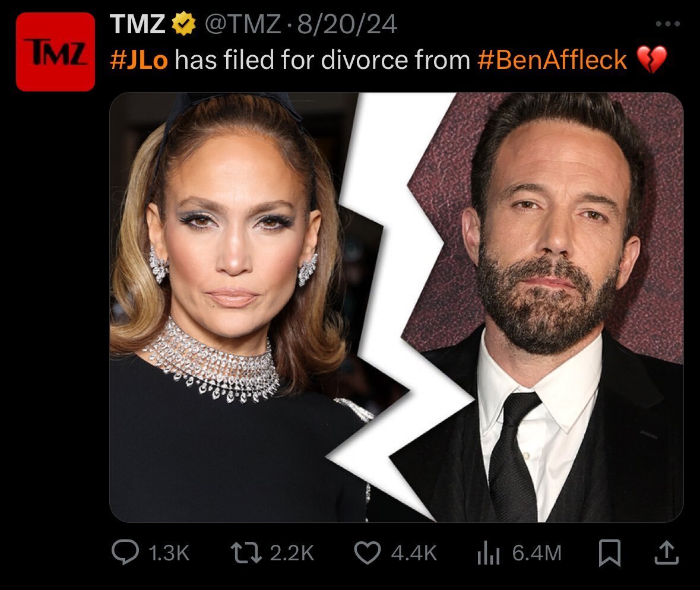
Task: Open the torn split-photo image attachment
Action: (397, 307)
